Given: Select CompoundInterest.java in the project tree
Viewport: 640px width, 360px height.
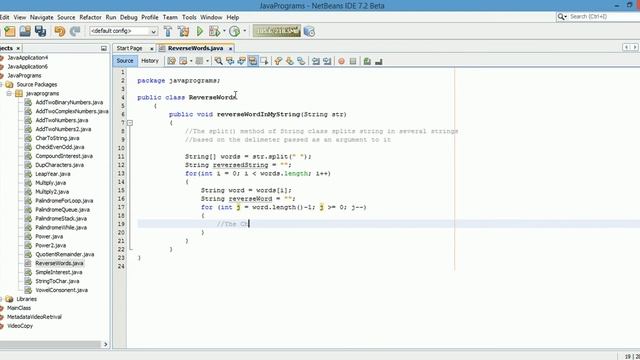Looking at the screenshot, I should pos(64,156).
